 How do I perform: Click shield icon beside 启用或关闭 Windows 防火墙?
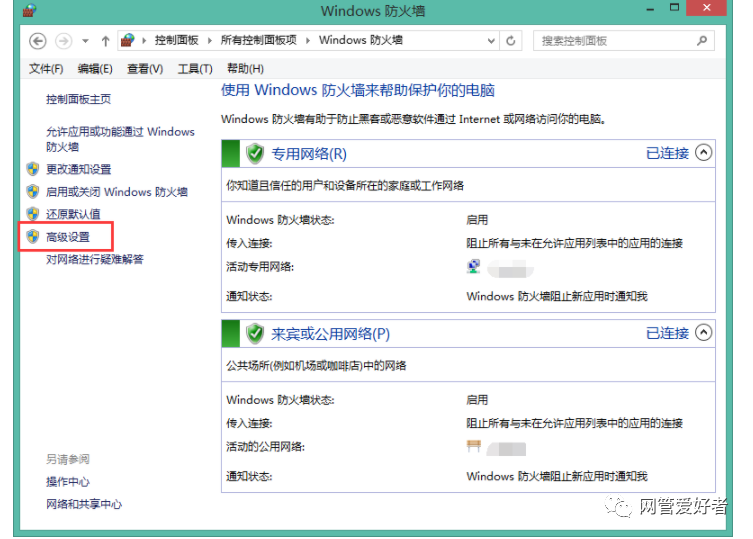point(33,192)
